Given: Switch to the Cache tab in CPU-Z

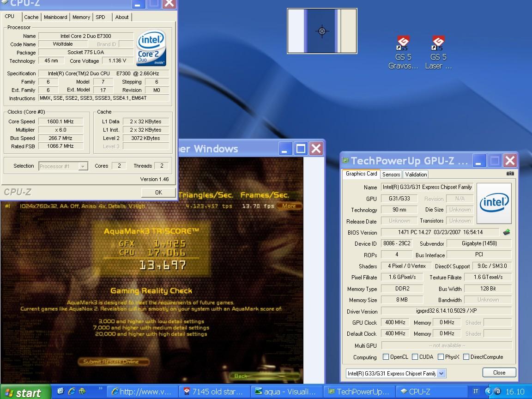Looking at the screenshot, I should (x=31, y=17).
